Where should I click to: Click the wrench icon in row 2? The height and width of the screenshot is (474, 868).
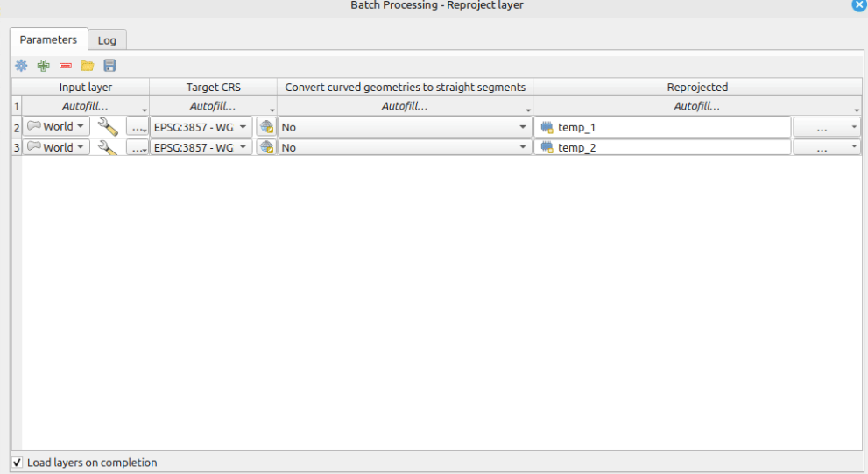tap(108, 127)
